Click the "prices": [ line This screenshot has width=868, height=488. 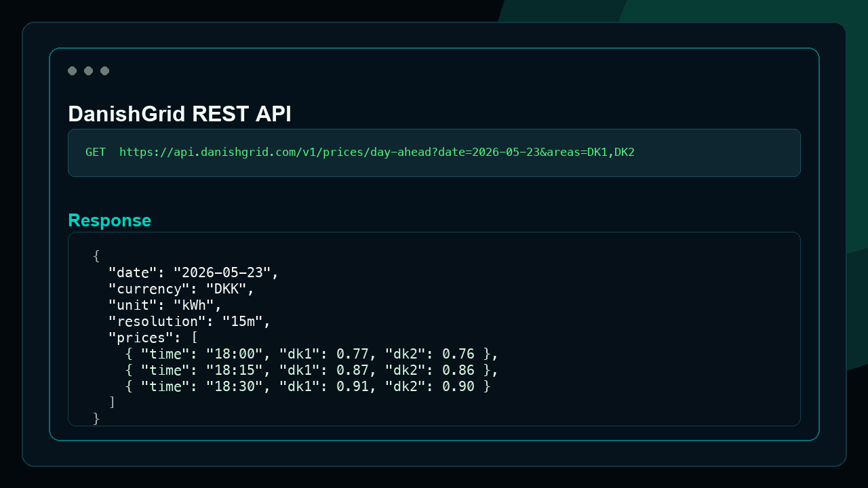tap(153, 338)
